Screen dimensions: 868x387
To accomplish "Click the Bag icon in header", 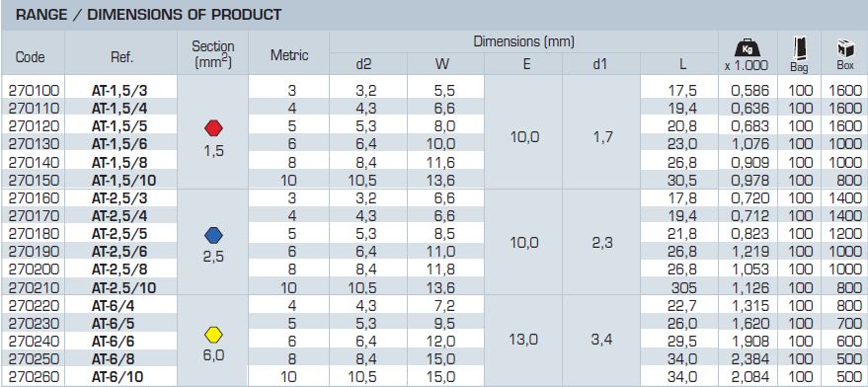I will [799, 49].
